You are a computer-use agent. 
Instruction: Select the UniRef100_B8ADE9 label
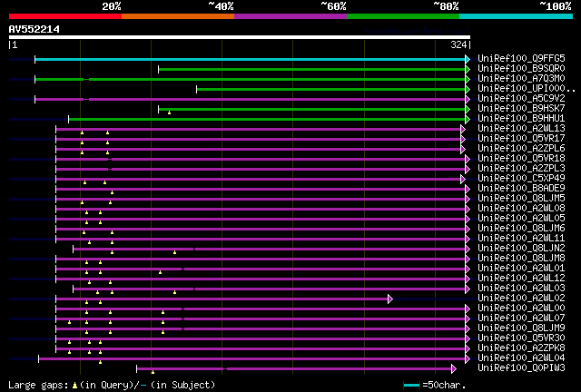pos(521,188)
